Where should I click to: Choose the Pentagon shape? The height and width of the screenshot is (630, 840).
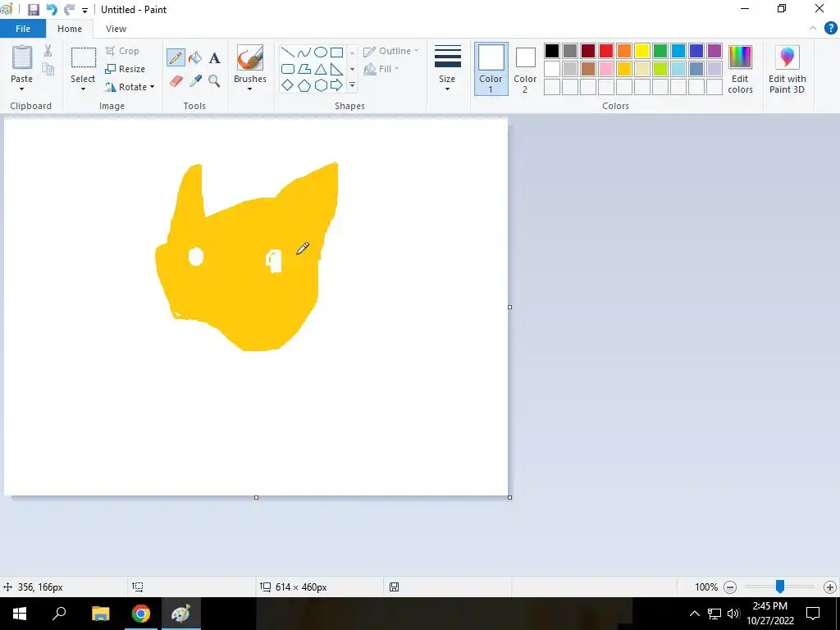coord(304,85)
